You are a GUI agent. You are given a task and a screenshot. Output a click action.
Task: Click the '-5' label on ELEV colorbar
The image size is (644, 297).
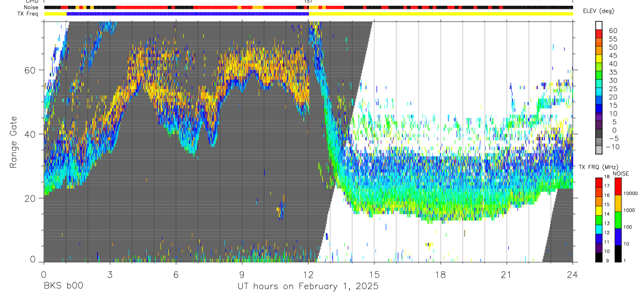613,139
